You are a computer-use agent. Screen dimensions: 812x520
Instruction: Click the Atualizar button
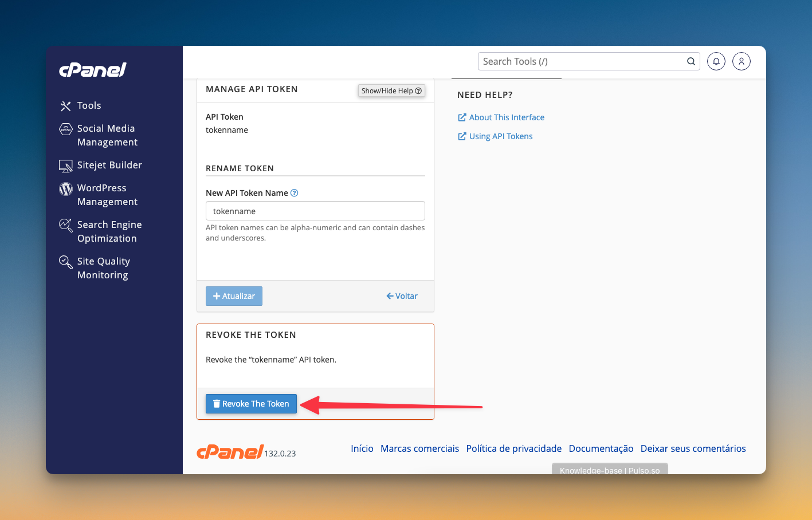[x=234, y=296]
